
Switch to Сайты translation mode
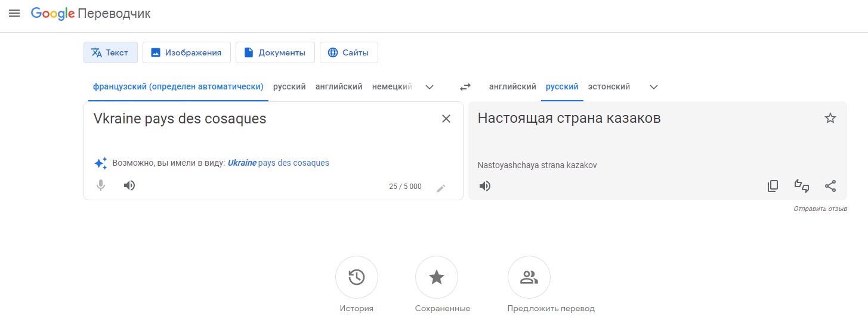click(x=348, y=52)
